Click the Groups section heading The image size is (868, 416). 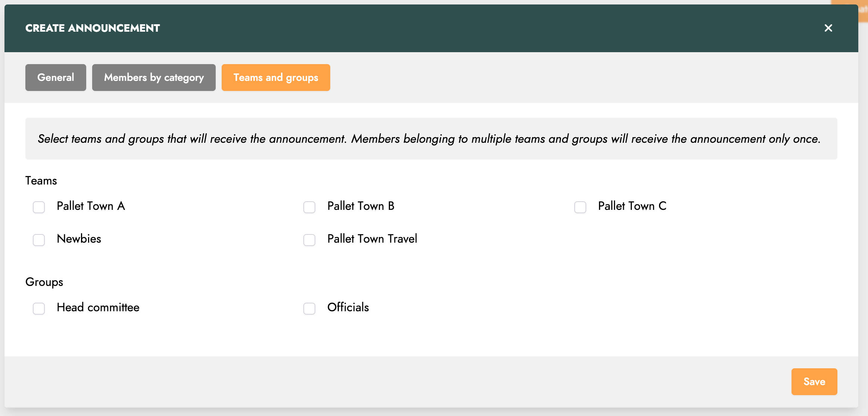pyautogui.click(x=44, y=282)
